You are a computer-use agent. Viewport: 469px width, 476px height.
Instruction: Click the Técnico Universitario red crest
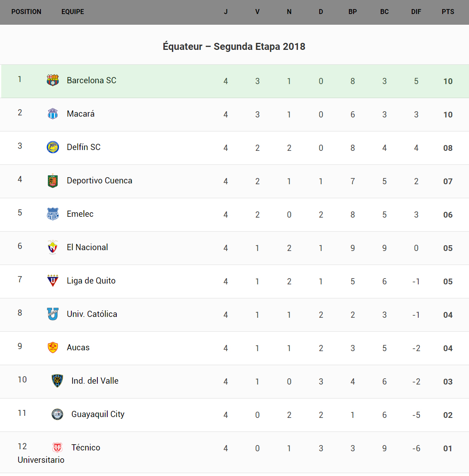point(57,448)
